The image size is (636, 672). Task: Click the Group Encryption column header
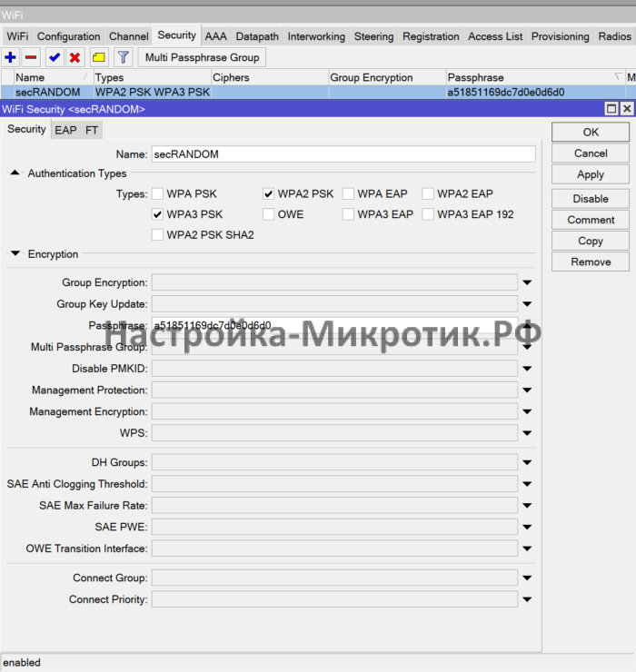click(387, 77)
